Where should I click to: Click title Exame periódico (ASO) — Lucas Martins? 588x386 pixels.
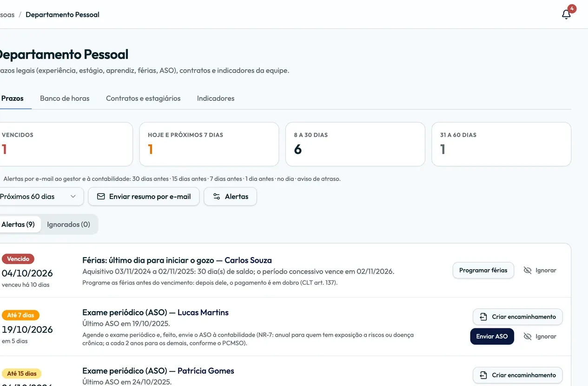tap(155, 313)
